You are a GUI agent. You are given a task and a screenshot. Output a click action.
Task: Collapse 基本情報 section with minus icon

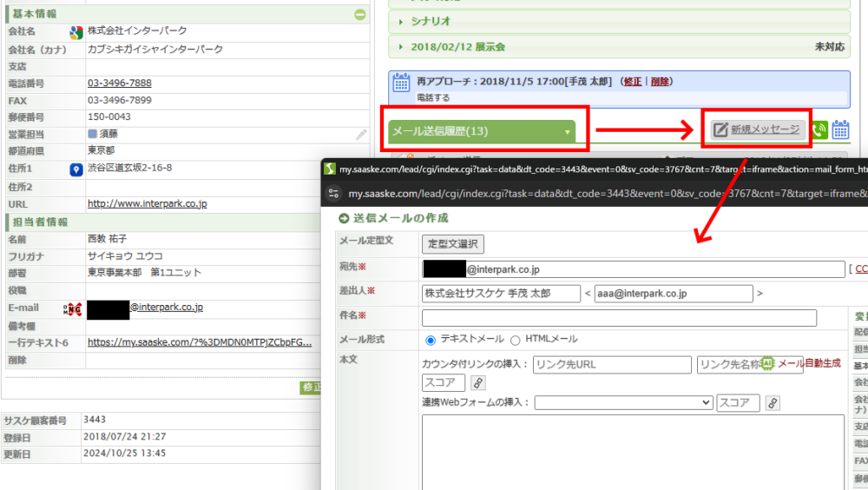[360, 14]
